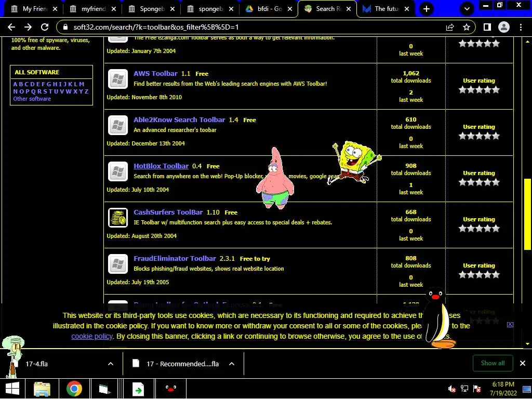Reload the soft32 search page
Image resolution: width=532 pixels, height=399 pixels.
pyautogui.click(x=45, y=27)
